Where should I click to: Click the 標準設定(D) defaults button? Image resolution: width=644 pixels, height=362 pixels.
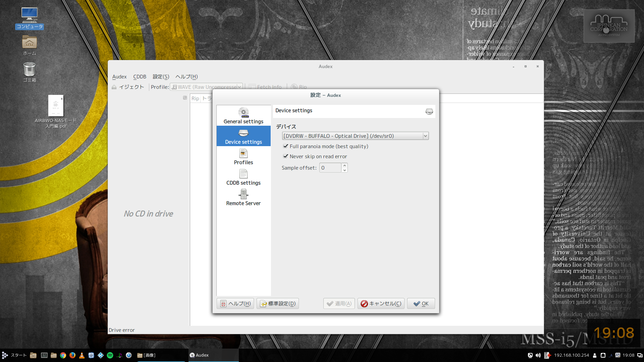tap(278, 304)
